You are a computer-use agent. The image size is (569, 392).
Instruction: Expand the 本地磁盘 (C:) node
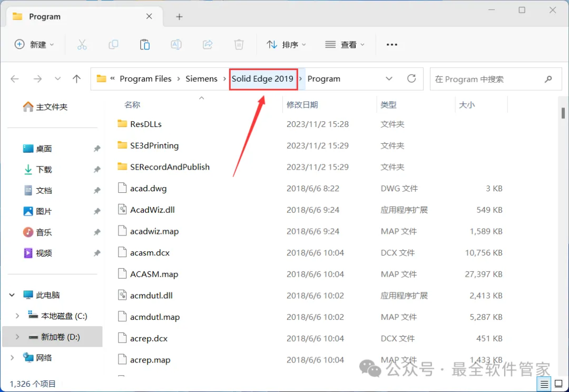pos(17,316)
